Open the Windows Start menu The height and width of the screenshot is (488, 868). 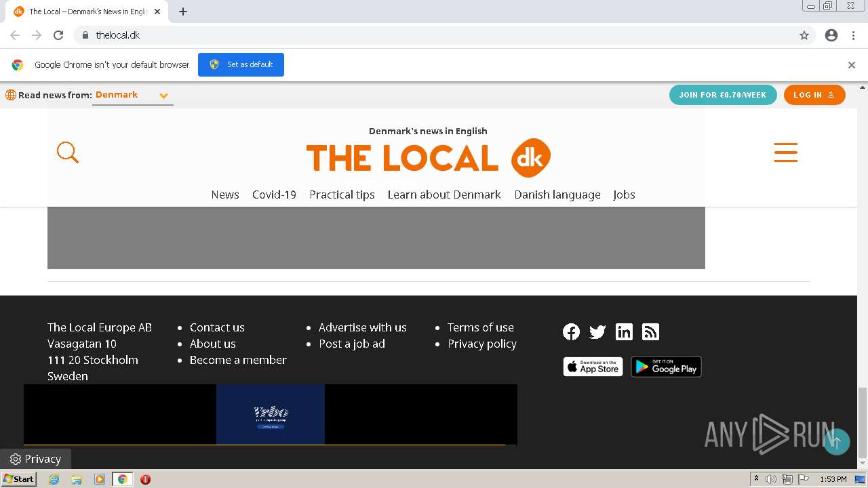(18, 479)
